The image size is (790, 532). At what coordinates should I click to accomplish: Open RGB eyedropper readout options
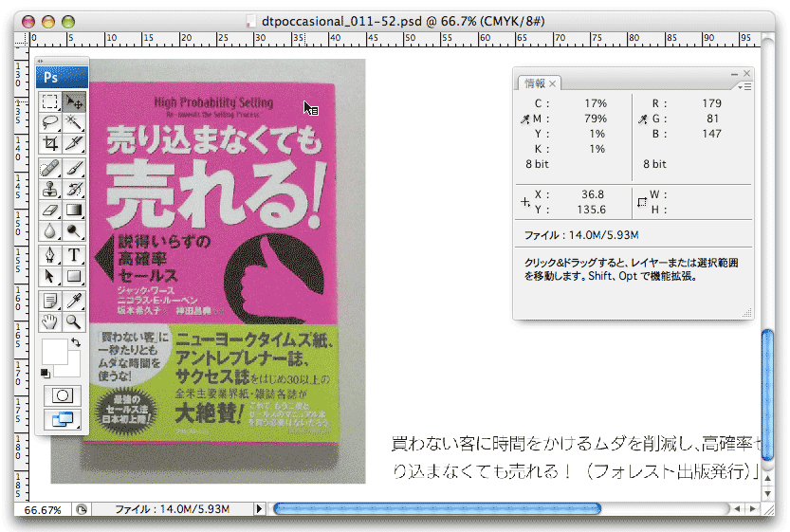[x=642, y=119]
